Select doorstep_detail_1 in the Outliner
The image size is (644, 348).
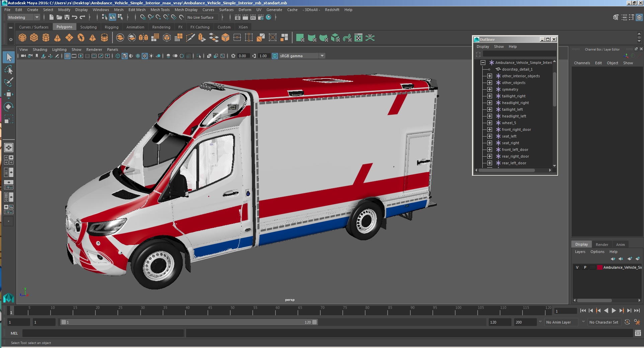[x=517, y=69]
